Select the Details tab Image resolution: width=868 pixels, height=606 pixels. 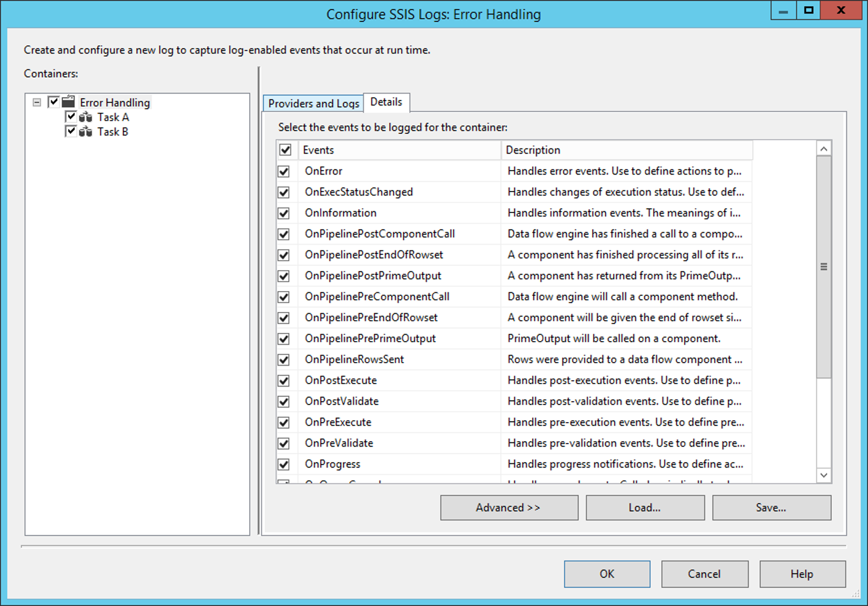(386, 101)
